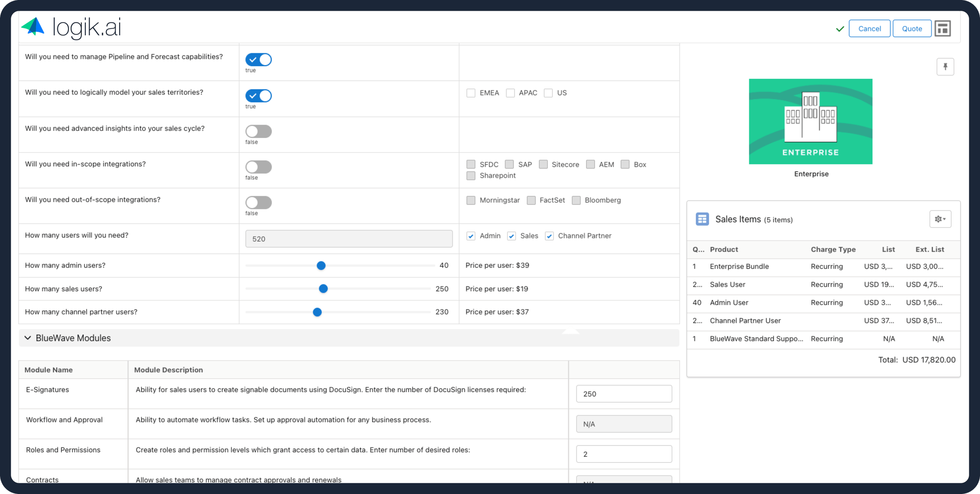
Task: Check the SFDC integration checkbox
Action: [471, 165]
